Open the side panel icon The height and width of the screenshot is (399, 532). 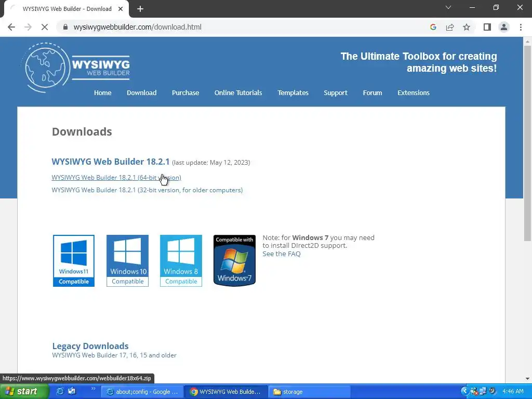coord(487,27)
